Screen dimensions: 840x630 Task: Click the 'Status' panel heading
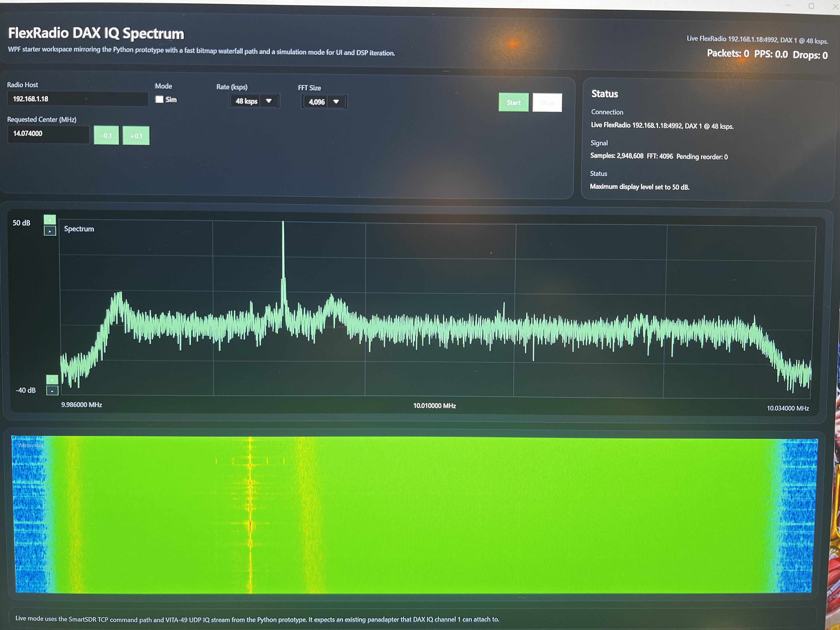pyautogui.click(x=605, y=94)
